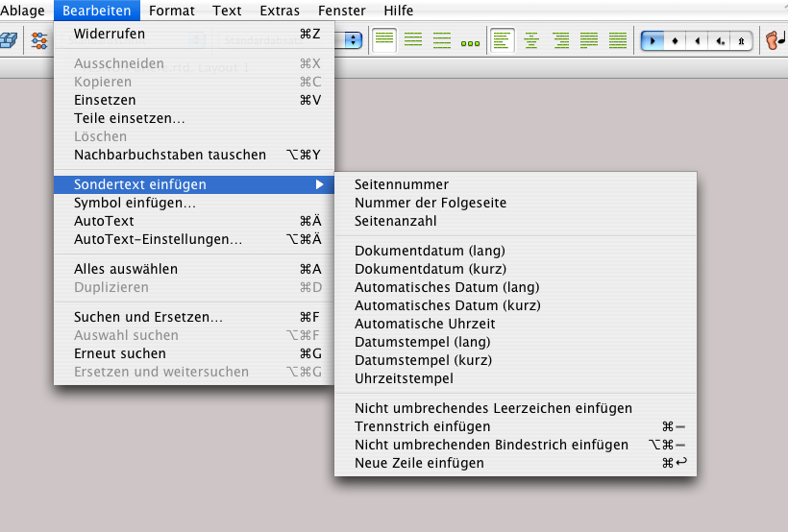Select the right tab stop toggle
The height and width of the screenshot is (532, 788).
click(x=697, y=41)
